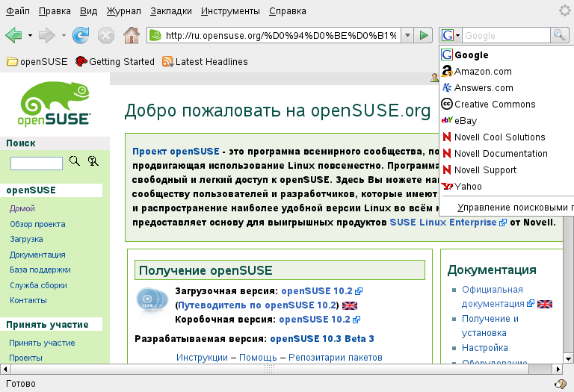Select Amazon.com search engine
This screenshot has height=392, width=574.
[482, 72]
